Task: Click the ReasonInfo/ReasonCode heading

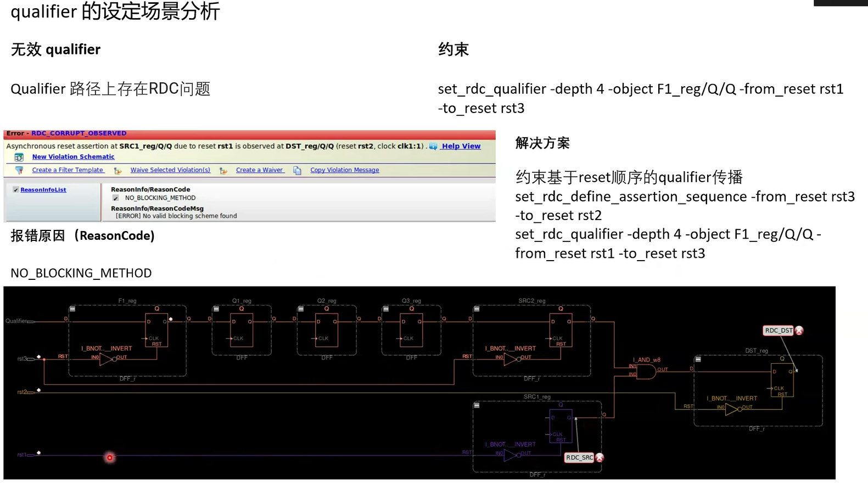Action: pyautogui.click(x=150, y=190)
